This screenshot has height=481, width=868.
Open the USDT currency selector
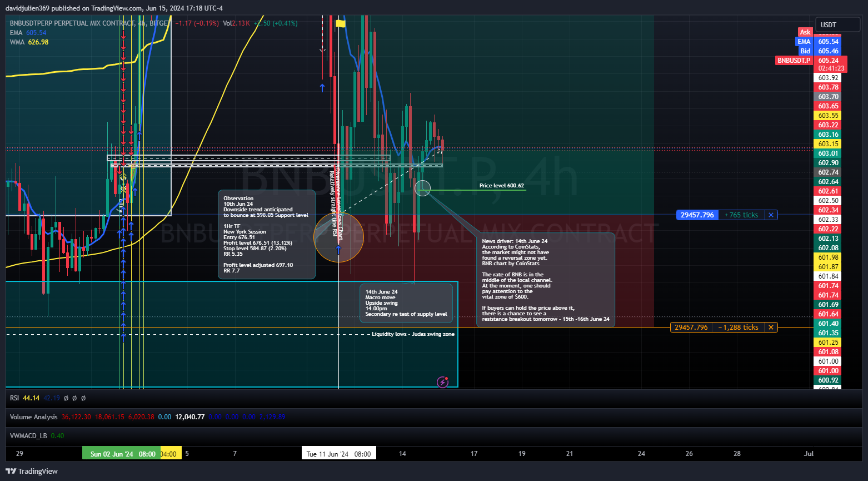coord(837,25)
